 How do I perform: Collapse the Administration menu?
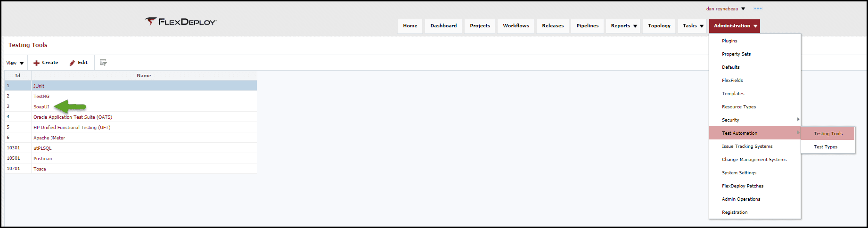(735, 26)
